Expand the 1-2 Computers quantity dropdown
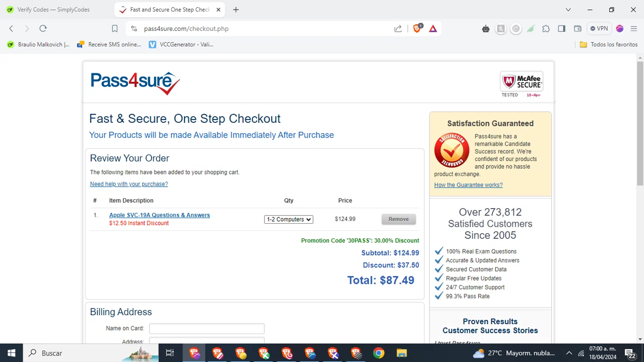644x362 pixels. point(289,219)
